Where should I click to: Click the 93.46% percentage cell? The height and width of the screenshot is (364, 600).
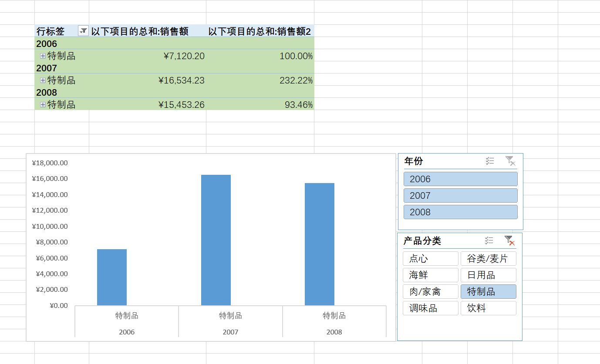pyautogui.click(x=299, y=104)
